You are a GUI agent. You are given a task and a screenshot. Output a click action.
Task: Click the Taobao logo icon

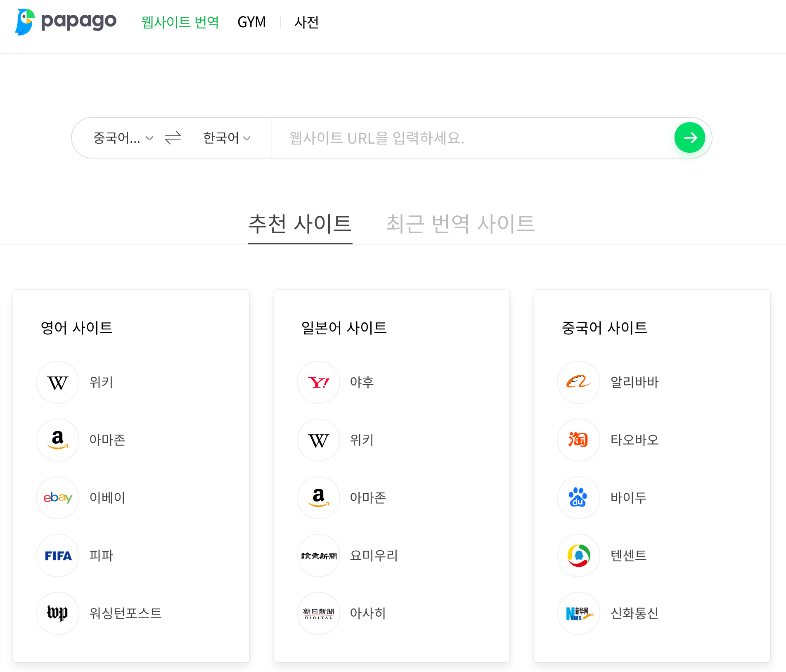(x=579, y=440)
